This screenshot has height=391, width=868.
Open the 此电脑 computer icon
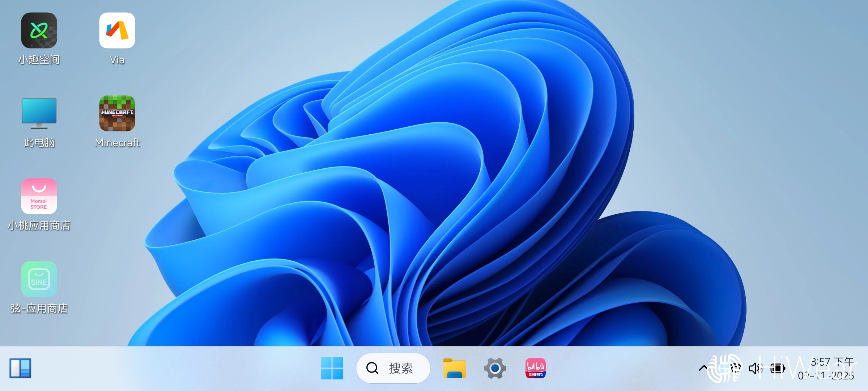tap(39, 114)
